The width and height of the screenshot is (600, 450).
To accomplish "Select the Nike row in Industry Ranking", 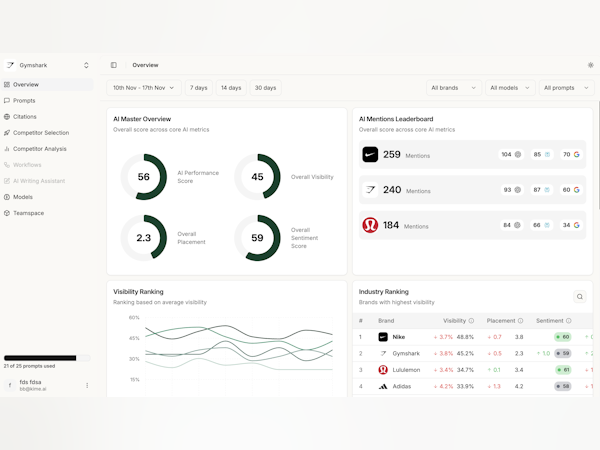I will 473,337.
